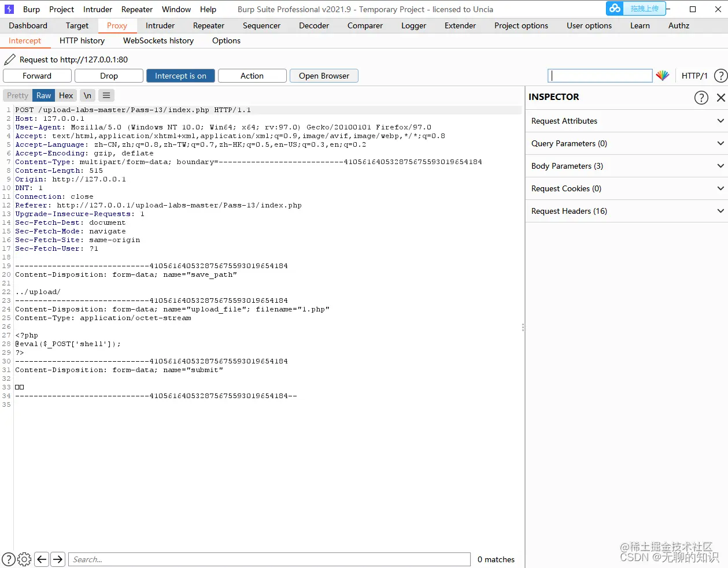Open the Learn tab

tap(640, 25)
